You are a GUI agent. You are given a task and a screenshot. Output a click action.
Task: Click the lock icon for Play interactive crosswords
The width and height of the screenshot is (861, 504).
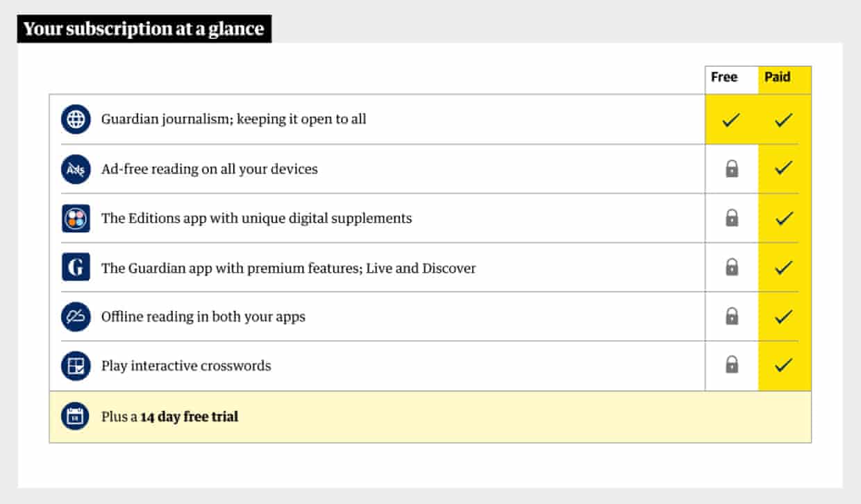click(732, 365)
